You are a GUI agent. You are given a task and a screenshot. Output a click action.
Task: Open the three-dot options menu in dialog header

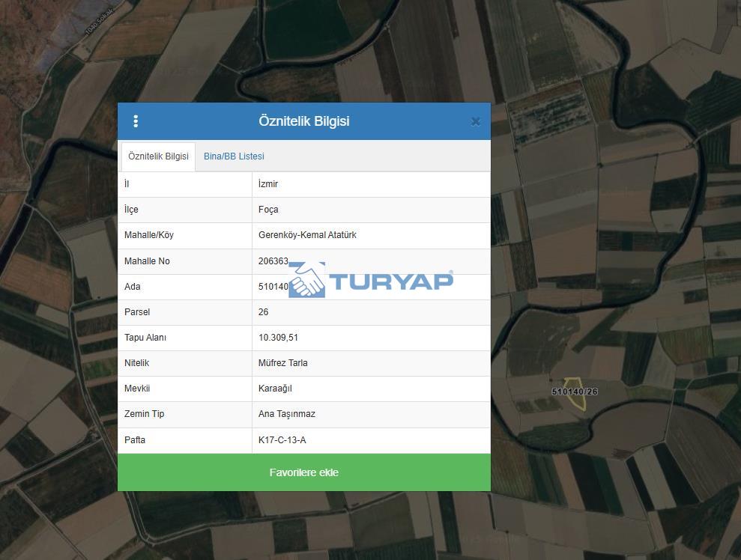(x=136, y=121)
